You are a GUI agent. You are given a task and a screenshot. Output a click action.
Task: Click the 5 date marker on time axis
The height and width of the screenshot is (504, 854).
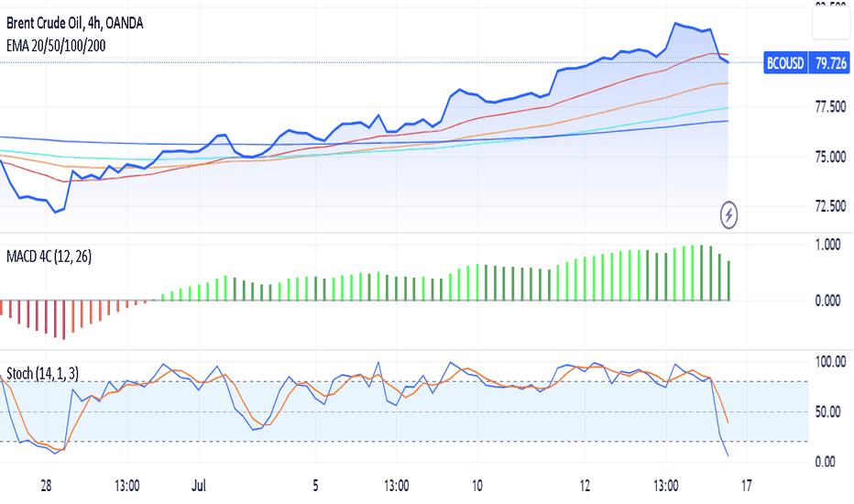315,486
